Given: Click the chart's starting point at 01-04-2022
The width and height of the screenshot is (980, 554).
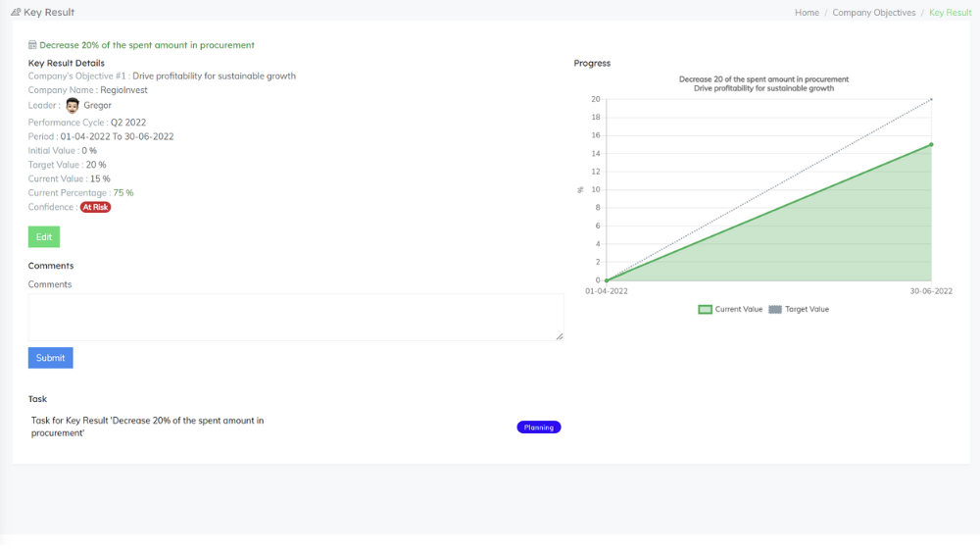Looking at the screenshot, I should click(607, 280).
